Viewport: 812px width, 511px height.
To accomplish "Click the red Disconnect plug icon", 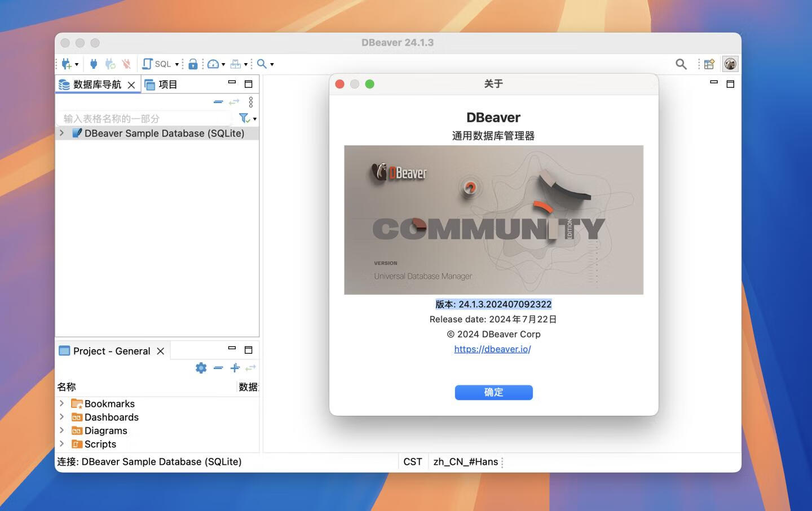I will pyautogui.click(x=126, y=64).
